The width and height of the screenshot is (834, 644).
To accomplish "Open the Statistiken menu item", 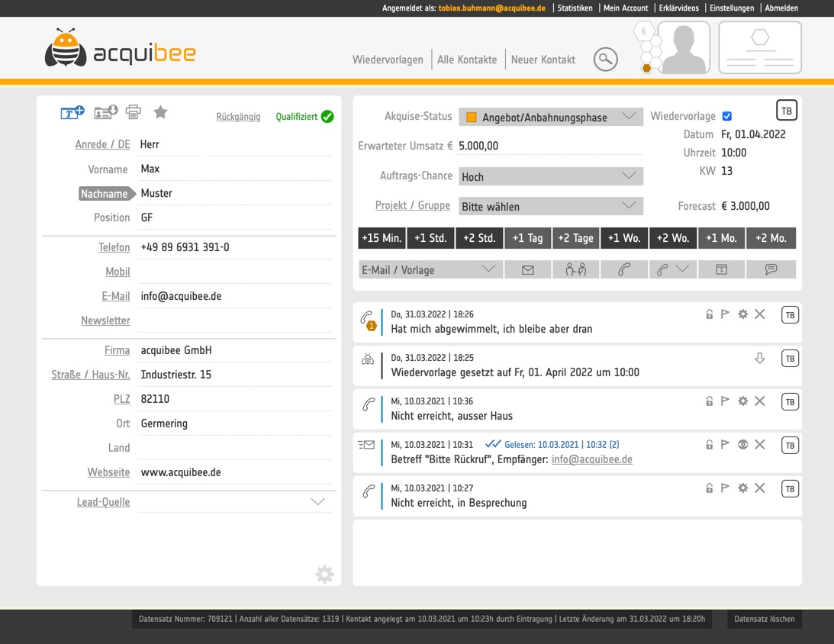I will (575, 8).
